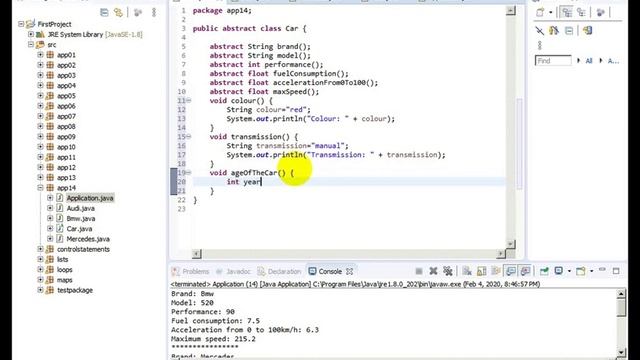The height and width of the screenshot is (360, 640).
Task: Toggle Scheduled view in task list
Action: 581,13
